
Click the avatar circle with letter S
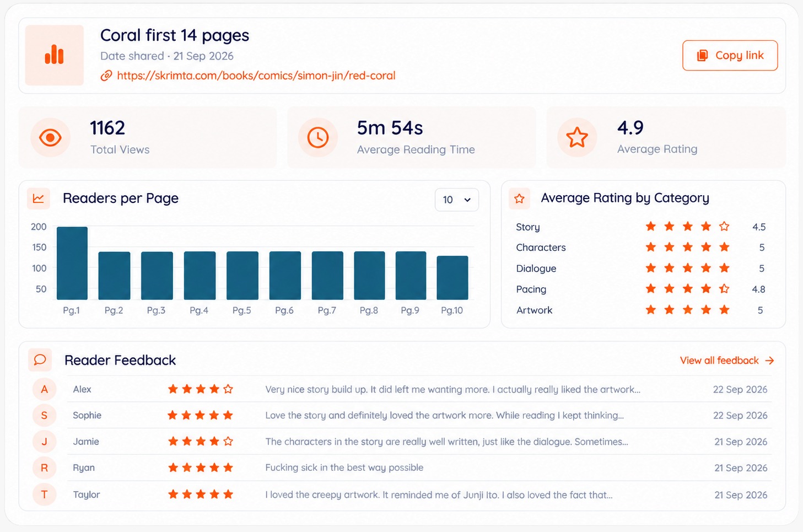click(44, 415)
